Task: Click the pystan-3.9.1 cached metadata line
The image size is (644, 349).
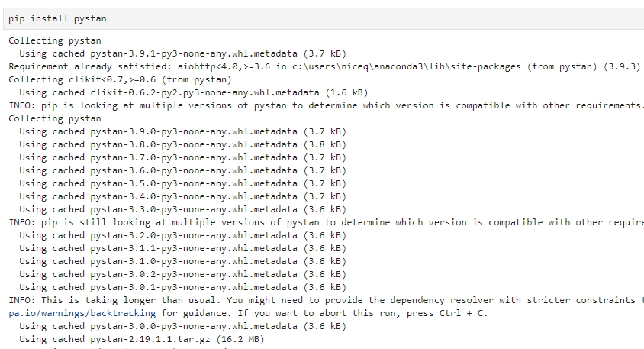Action: [x=183, y=53]
